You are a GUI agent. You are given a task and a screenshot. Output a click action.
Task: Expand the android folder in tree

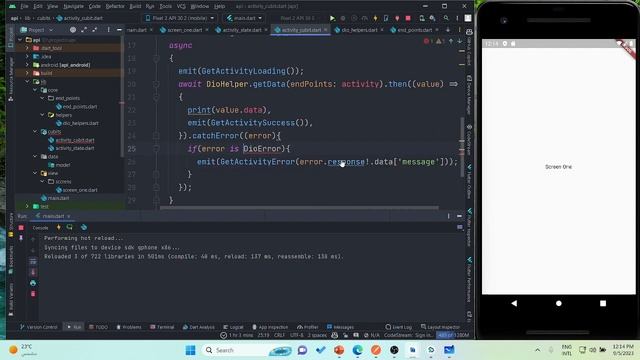(x=27, y=65)
